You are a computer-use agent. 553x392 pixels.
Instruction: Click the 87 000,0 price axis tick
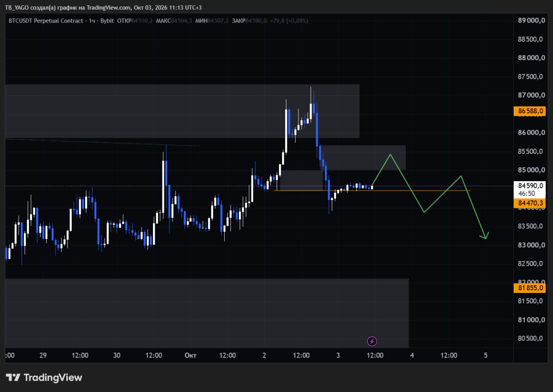[x=531, y=95]
